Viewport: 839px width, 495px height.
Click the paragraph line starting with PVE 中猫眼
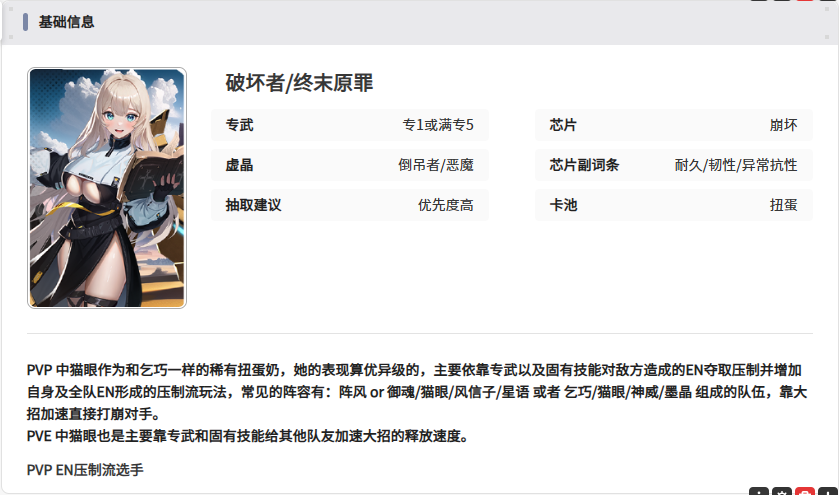pyautogui.click(x=247, y=436)
